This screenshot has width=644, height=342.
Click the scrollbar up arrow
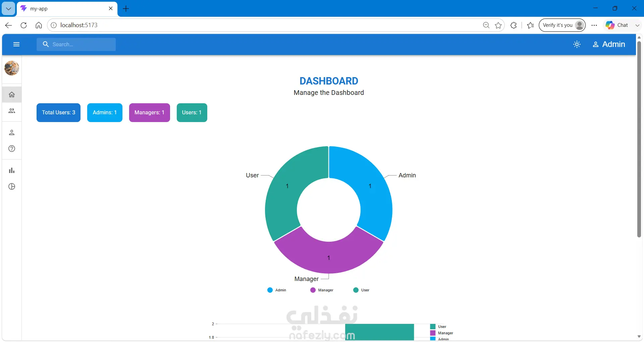(639, 37)
